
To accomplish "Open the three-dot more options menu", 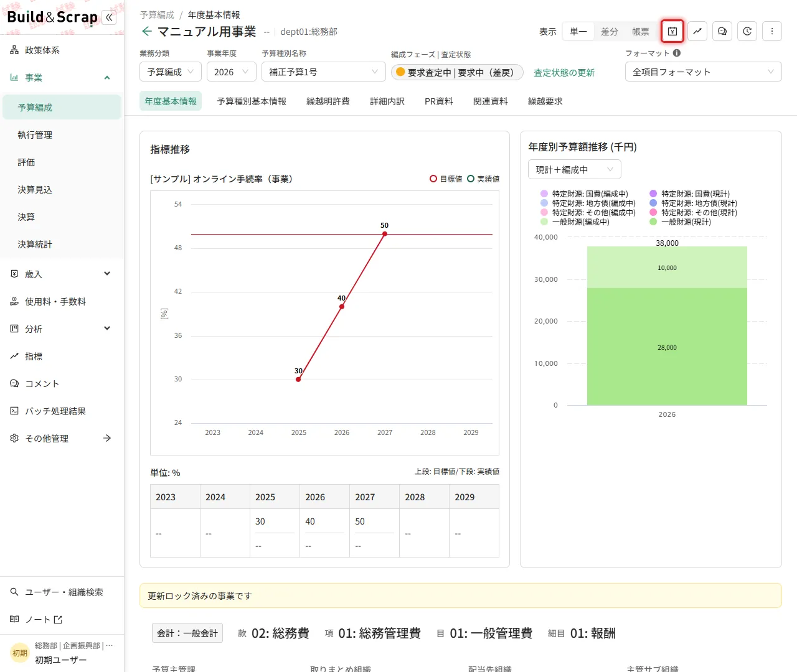I will (x=772, y=31).
